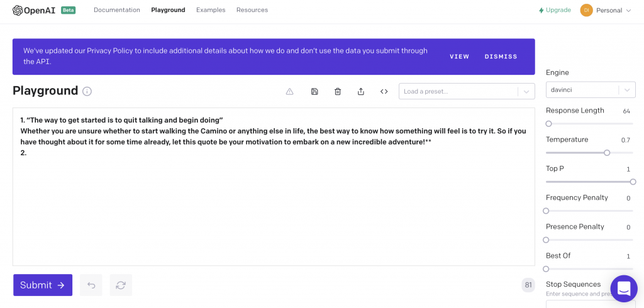Dismiss the privacy policy banner

click(501, 57)
